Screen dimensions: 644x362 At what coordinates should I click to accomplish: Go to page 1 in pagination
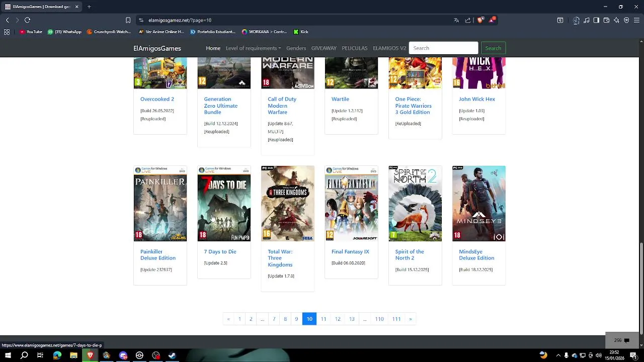(239, 319)
